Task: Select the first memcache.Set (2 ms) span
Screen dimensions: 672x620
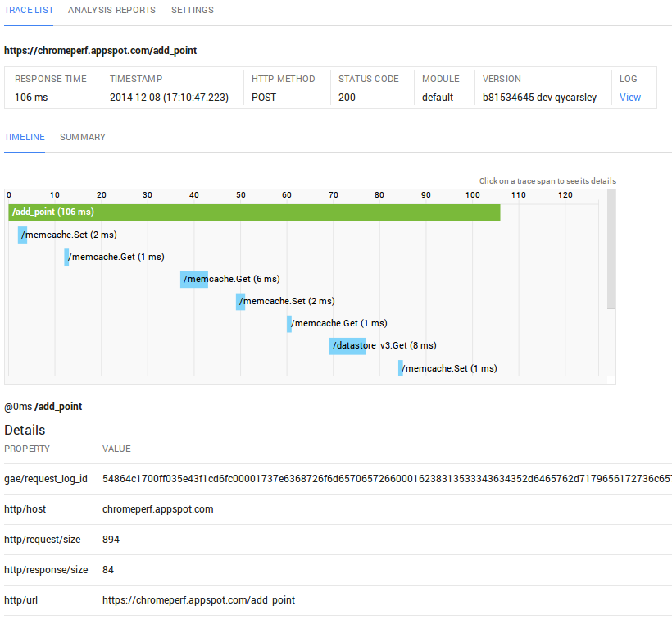Action: click(23, 235)
